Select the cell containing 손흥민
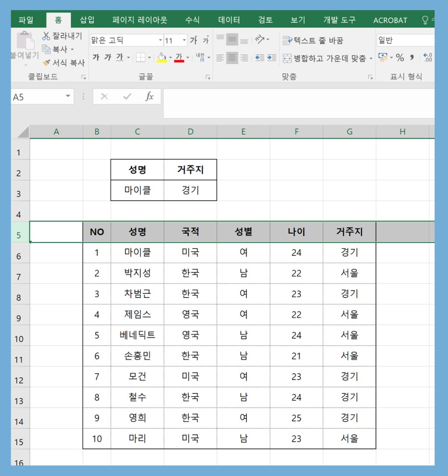448x476 pixels. (137, 356)
